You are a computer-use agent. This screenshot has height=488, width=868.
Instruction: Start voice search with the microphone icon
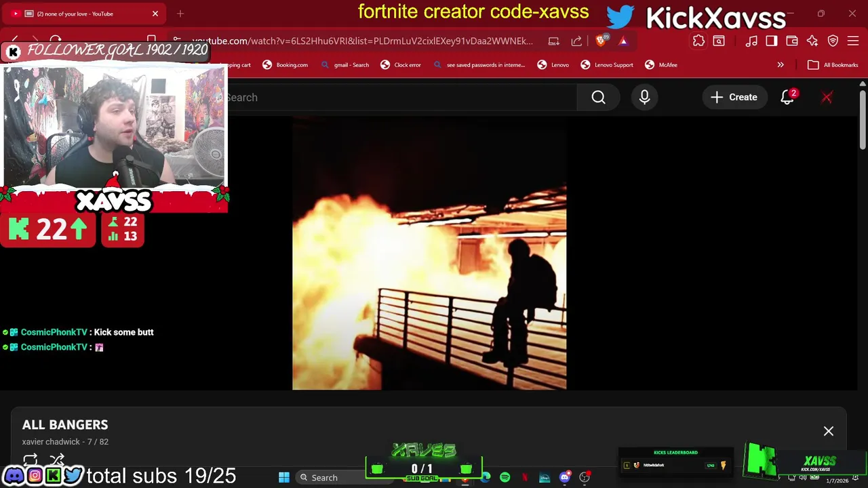(x=644, y=98)
